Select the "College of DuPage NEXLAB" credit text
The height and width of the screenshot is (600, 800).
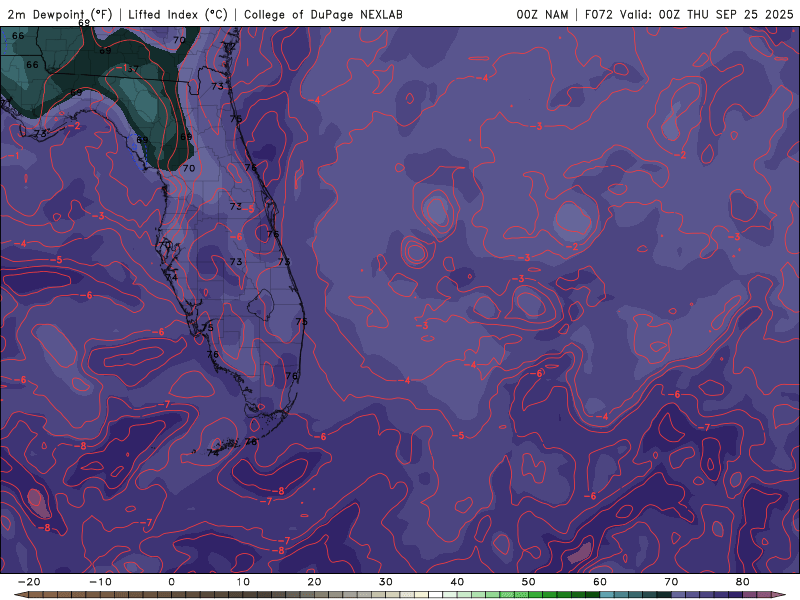coord(323,14)
